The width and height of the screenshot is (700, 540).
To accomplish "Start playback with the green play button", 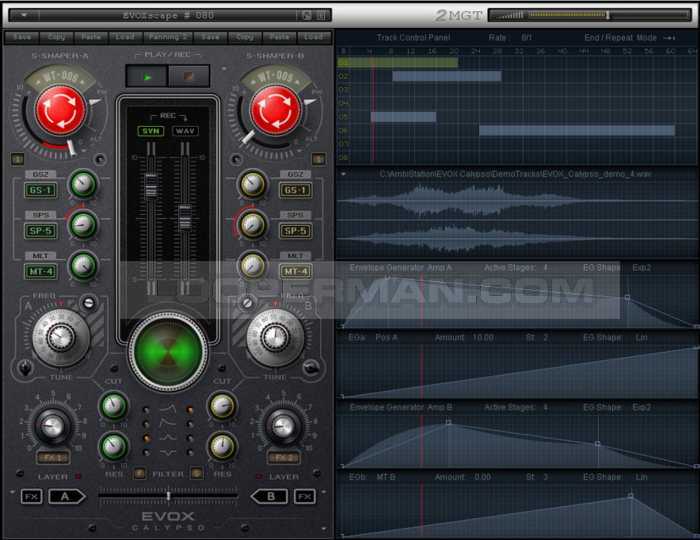I will pos(147,77).
